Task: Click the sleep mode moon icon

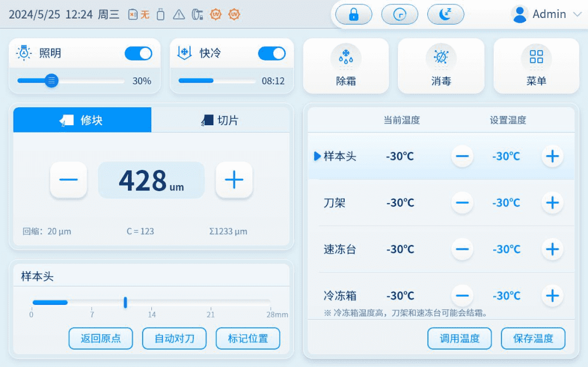Action: (x=445, y=15)
